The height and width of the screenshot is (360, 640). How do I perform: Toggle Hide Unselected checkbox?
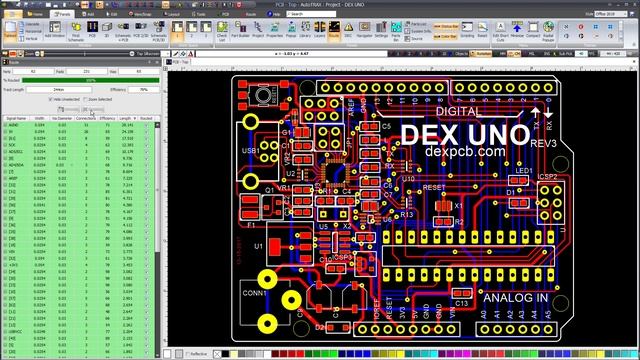[x=51, y=99]
